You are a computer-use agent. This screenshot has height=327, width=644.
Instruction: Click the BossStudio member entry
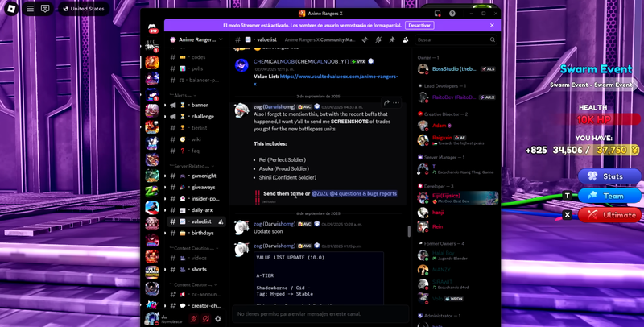coord(457,69)
